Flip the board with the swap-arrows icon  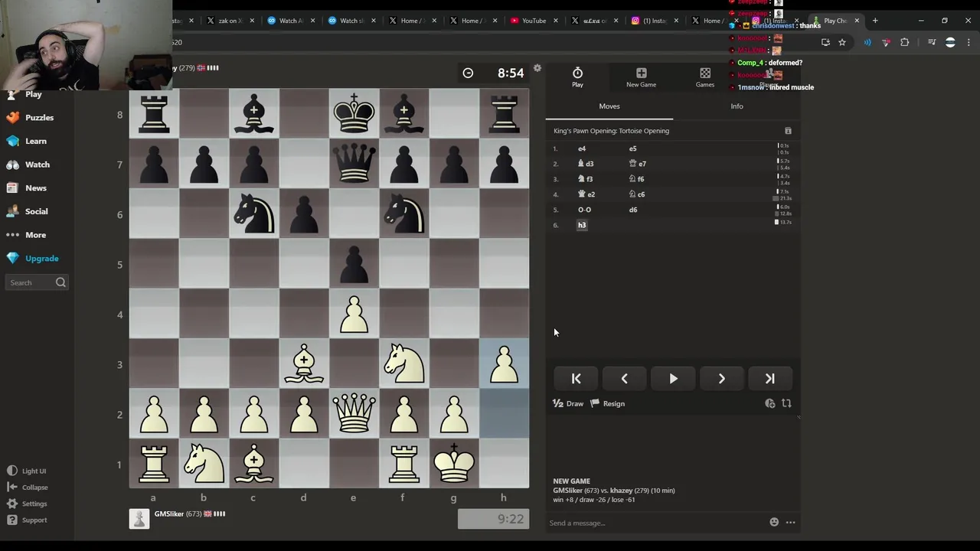(786, 403)
